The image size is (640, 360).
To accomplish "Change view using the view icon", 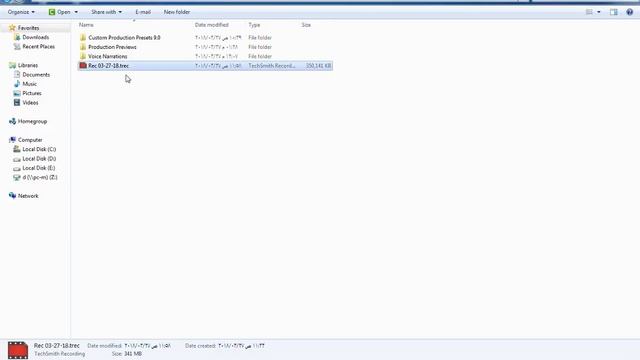I will 589,12.
